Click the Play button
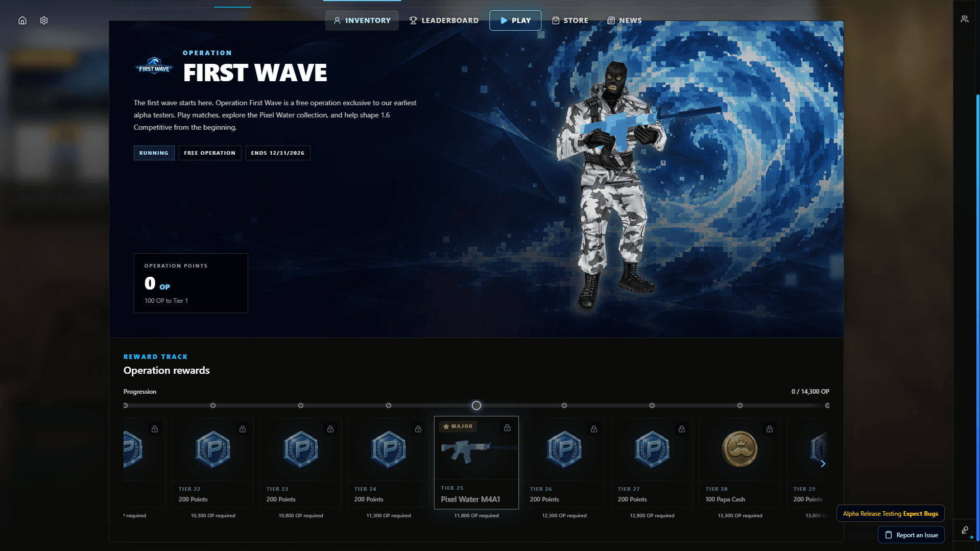This screenshot has width=980, height=551. (515, 20)
